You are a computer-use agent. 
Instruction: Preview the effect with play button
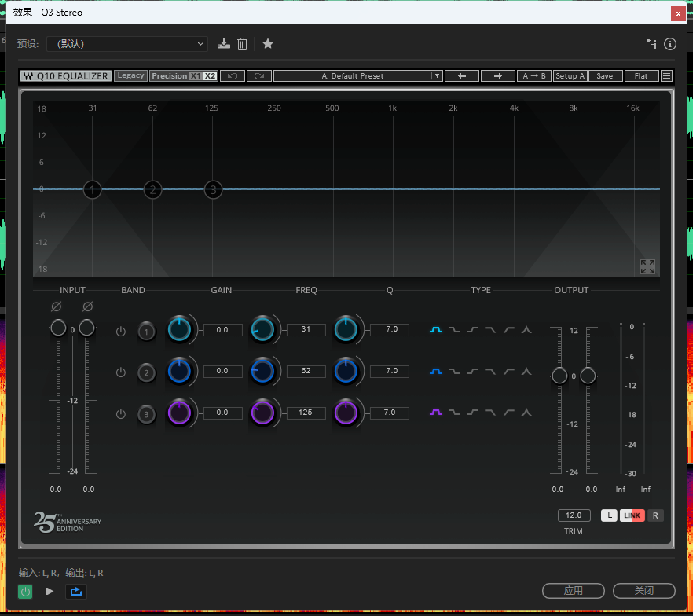click(49, 592)
